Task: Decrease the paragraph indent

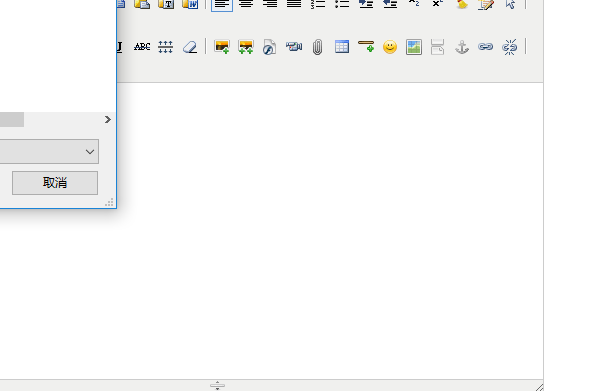Action: coord(390,4)
